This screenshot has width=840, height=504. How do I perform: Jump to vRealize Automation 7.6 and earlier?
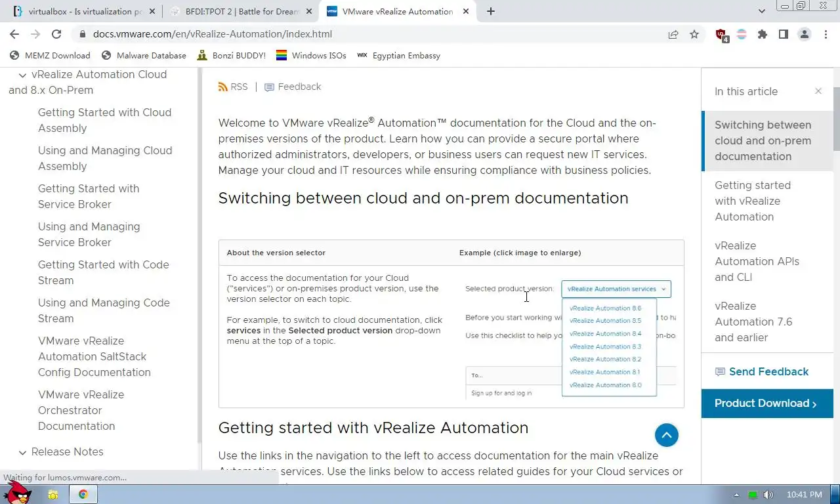tap(753, 322)
